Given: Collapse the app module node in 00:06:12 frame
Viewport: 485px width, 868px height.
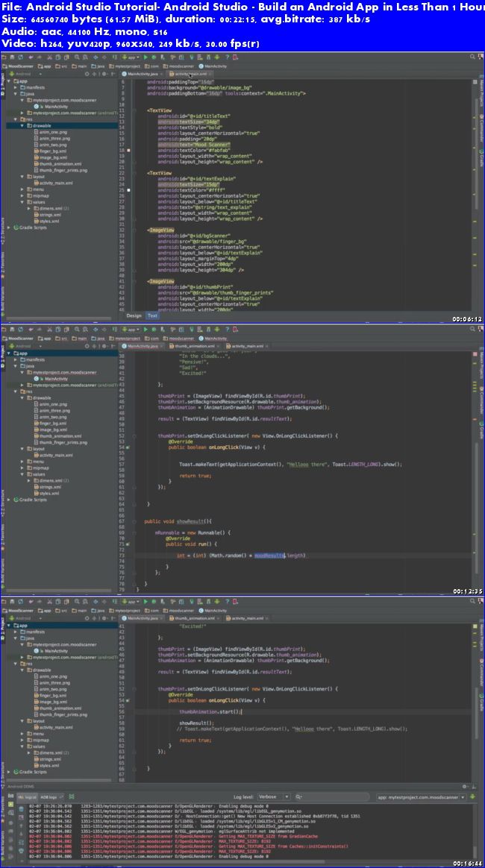Looking at the screenshot, I should [10, 81].
